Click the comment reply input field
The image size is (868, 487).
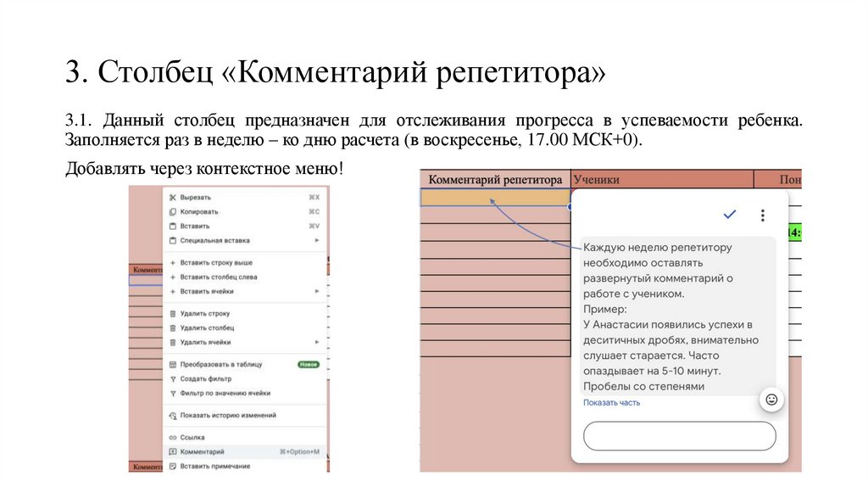coord(679,436)
